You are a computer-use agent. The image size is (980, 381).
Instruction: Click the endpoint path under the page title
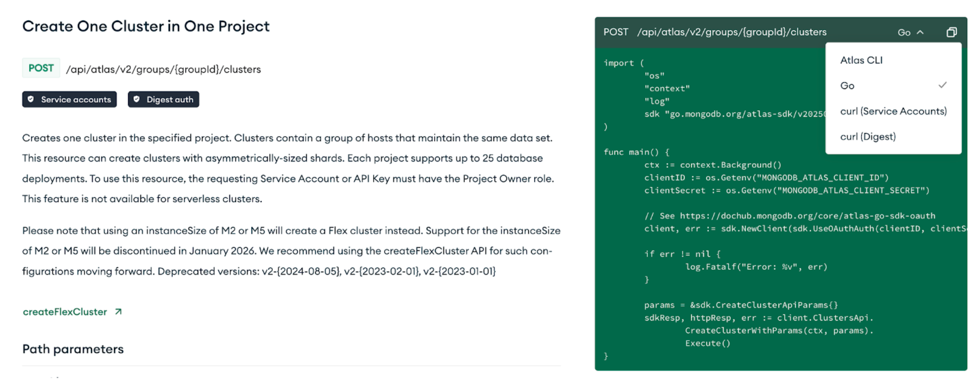tap(163, 69)
